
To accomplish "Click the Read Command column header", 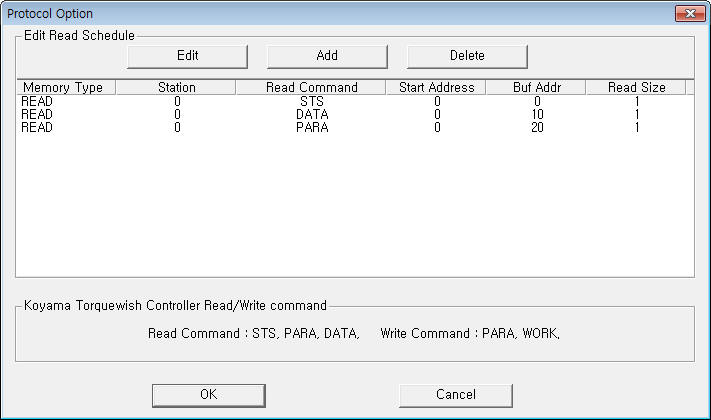I will pyautogui.click(x=311, y=87).
